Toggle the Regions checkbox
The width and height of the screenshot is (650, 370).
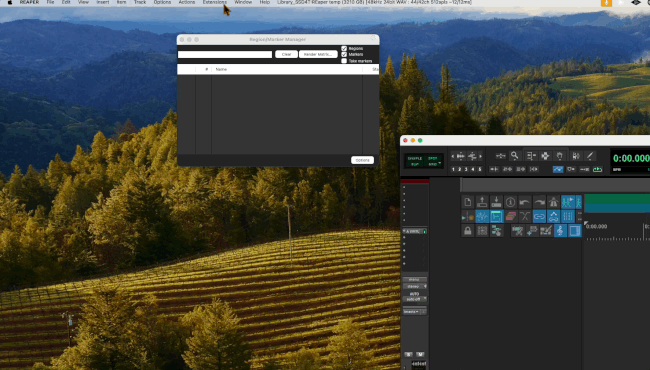coord(344,48)
